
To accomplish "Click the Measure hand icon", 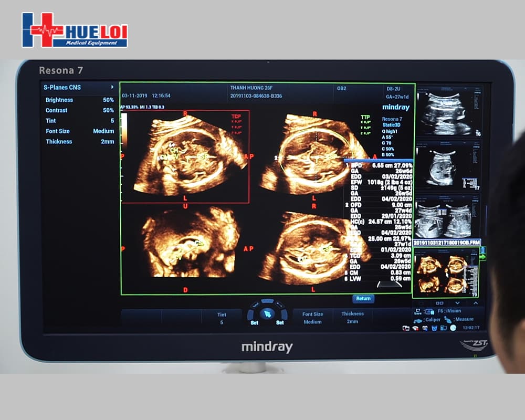I will 448,319.
